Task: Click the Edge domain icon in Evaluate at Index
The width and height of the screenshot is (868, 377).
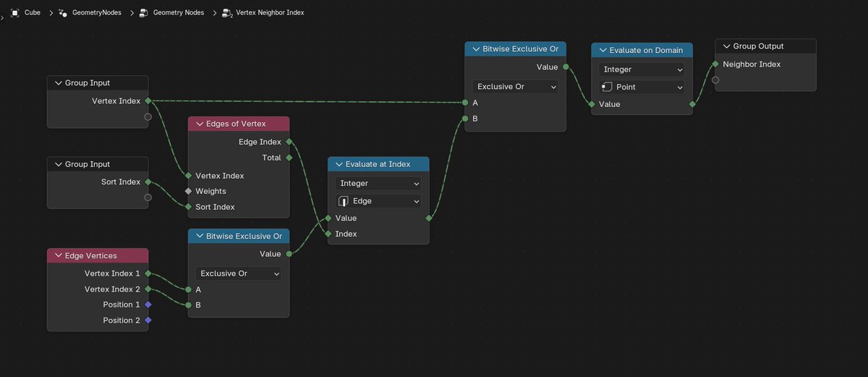Action: point(344,201)
